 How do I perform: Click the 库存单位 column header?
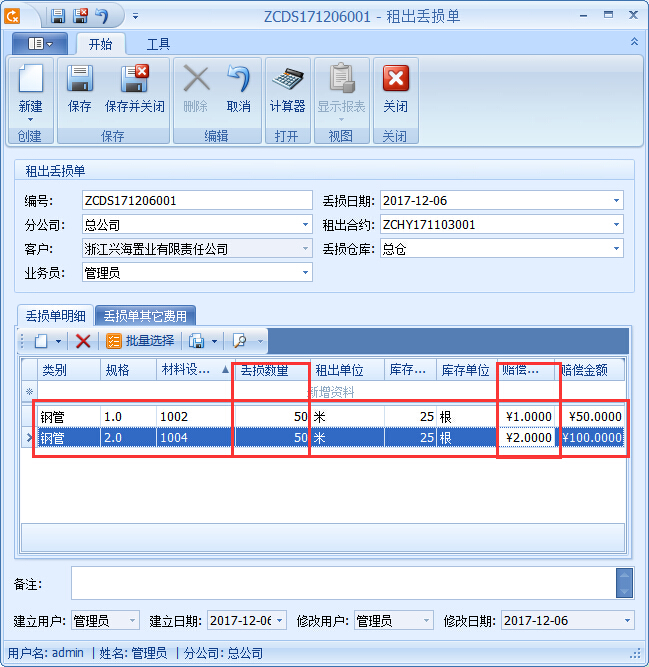pos(467,370)
